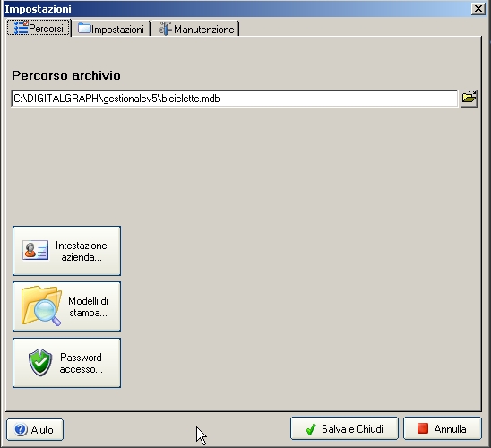Open Modelli di stampa dialog

tap(66, 306)
